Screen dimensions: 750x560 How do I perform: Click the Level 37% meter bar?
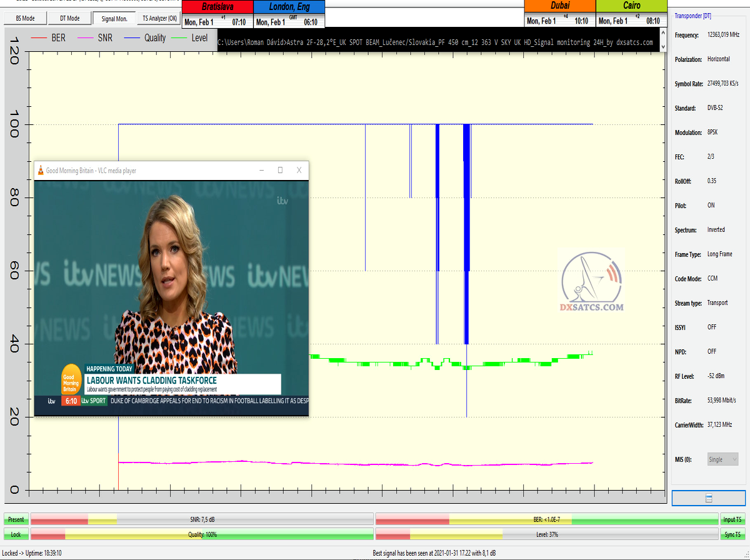[x=546, y=534]
